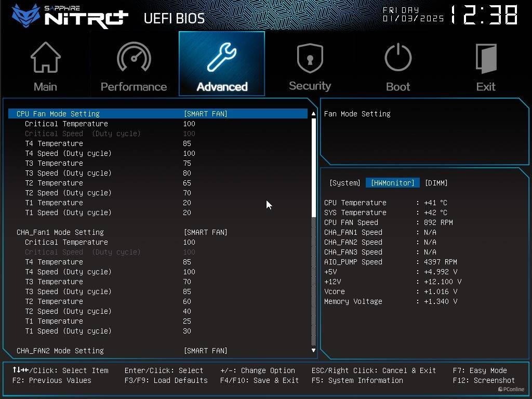Switch to the DIMM info tab
The width and height of the screenshot is (532, 399).
pyautogui.click(x=436, y=183)
